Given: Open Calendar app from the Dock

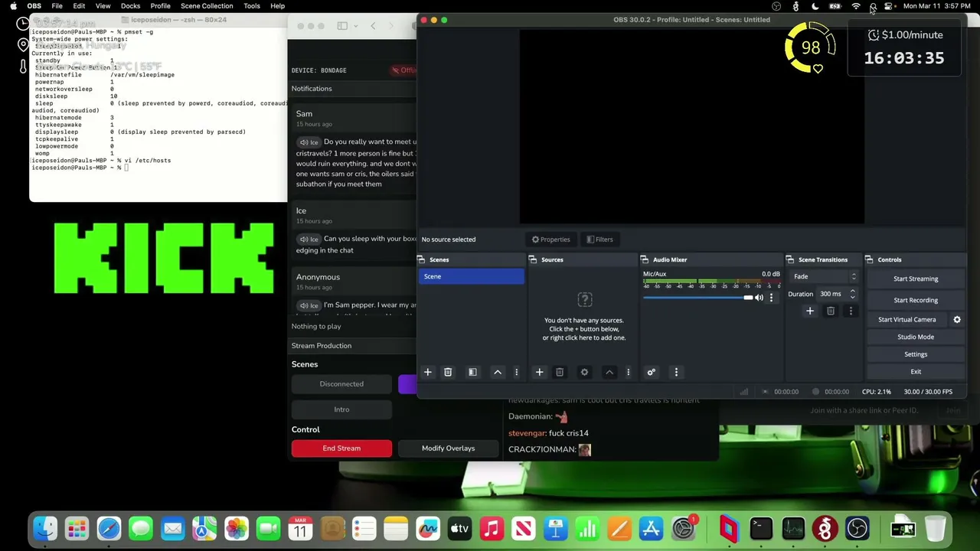Looking at the screenshot, I should [300, 528].
